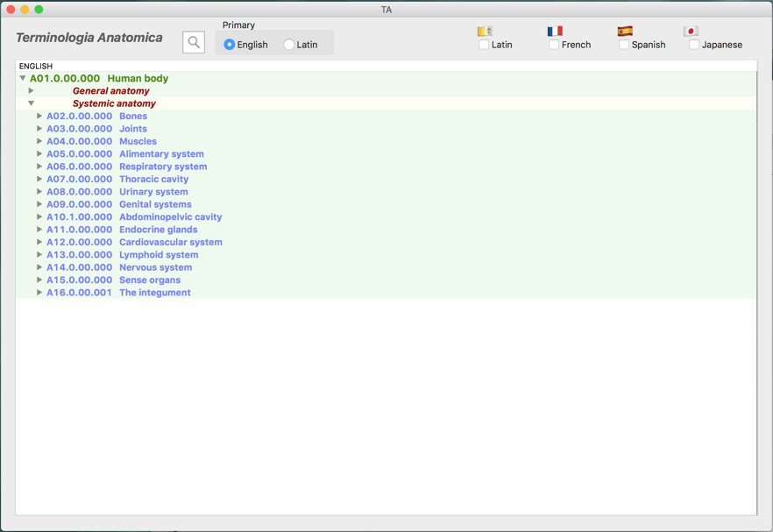Click the Latin flag icon

(485, 31)
